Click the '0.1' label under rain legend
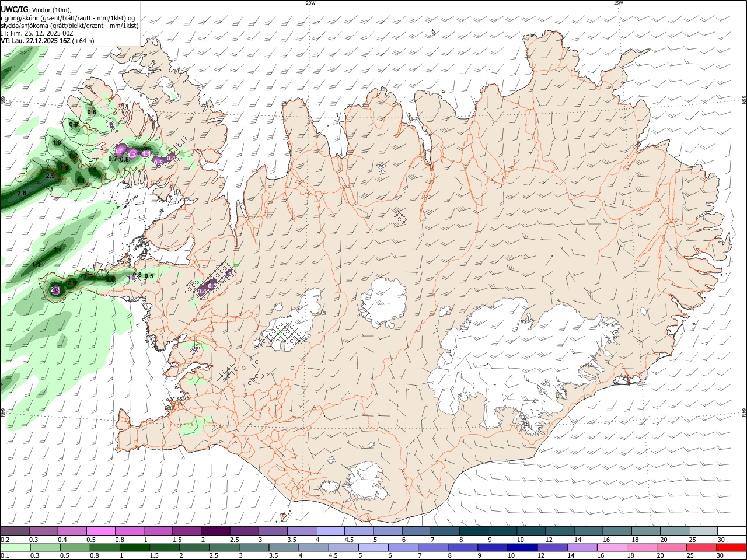Viewport: 747px width, 560px height. pos(5,555)
